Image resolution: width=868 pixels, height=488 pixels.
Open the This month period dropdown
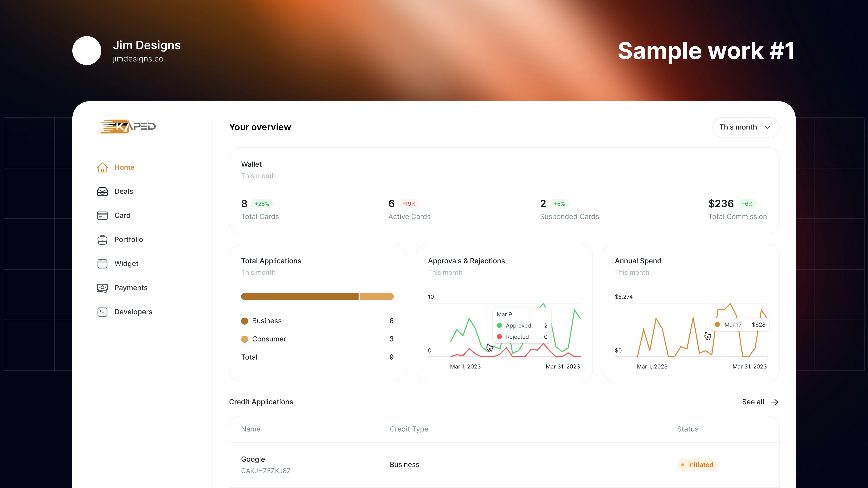click(x=745, y=127)
